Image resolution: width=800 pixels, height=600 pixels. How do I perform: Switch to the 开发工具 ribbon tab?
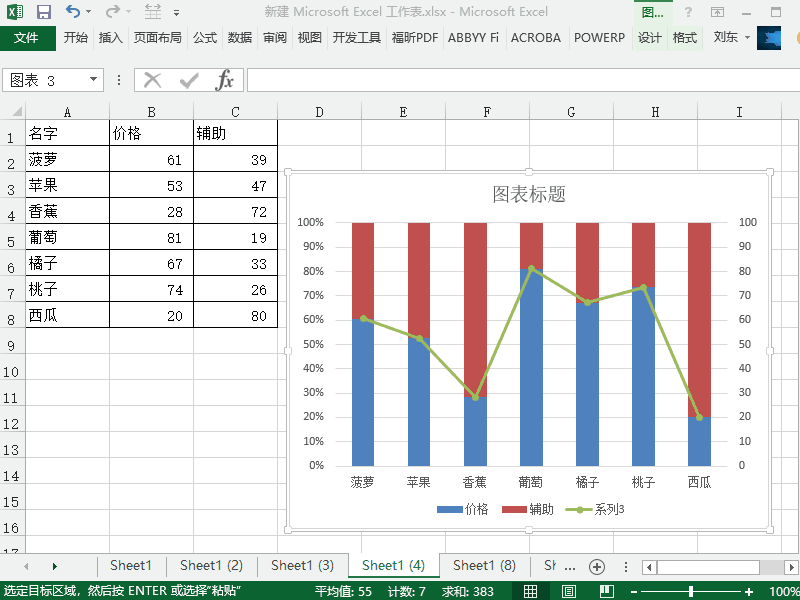[357, 37]
